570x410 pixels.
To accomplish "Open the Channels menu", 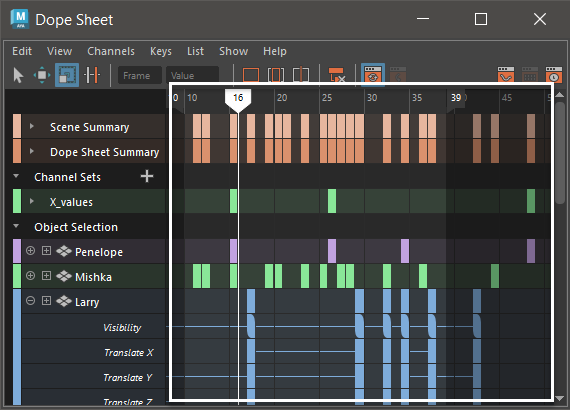I will pos(111,51).
